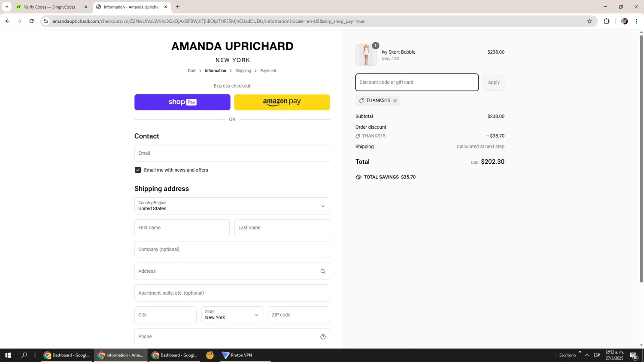
Task: Focus the Address field
Action: [232, 271]
